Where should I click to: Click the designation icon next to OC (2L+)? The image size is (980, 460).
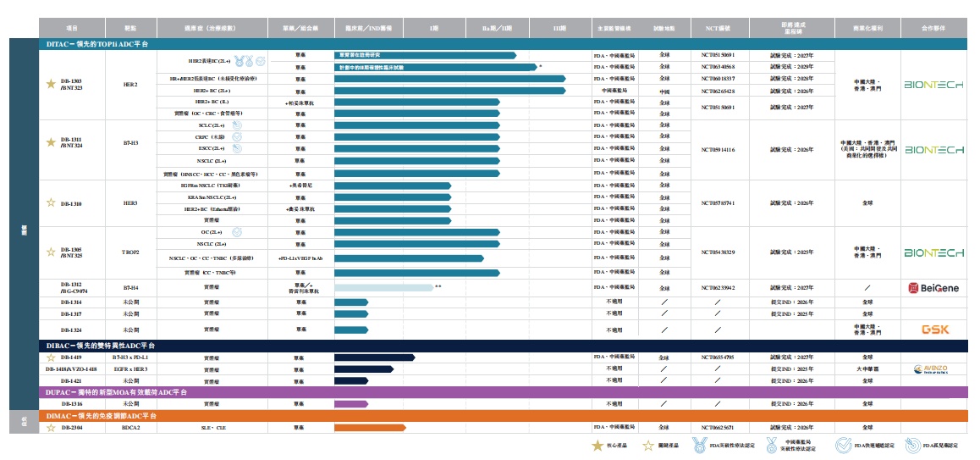pyautogui.click(x=238, y=231)
